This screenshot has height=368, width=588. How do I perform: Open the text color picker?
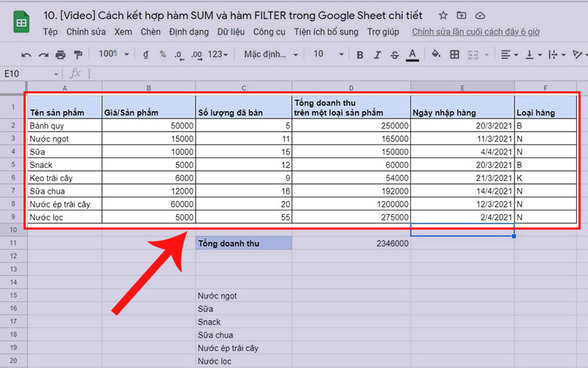(x=412, y=54)
